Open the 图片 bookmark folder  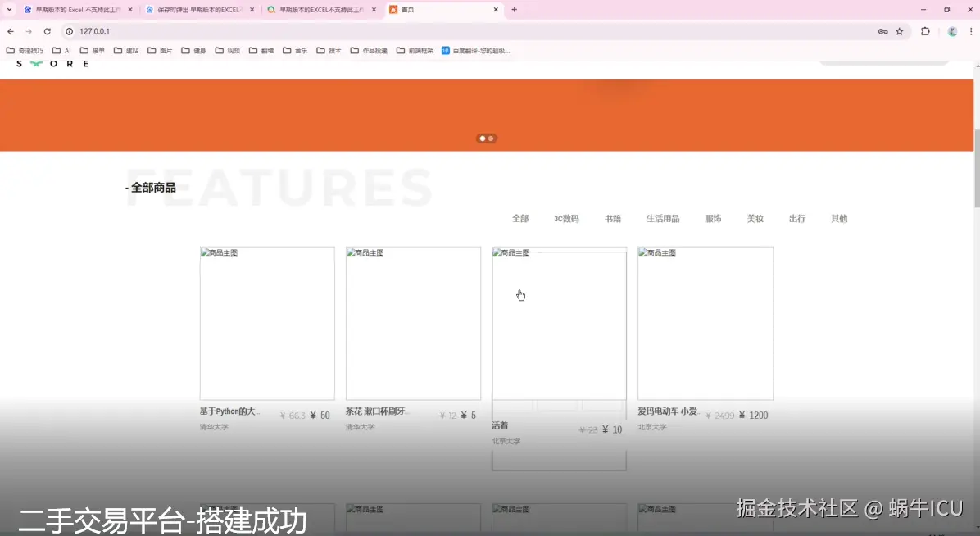point(160,51)
